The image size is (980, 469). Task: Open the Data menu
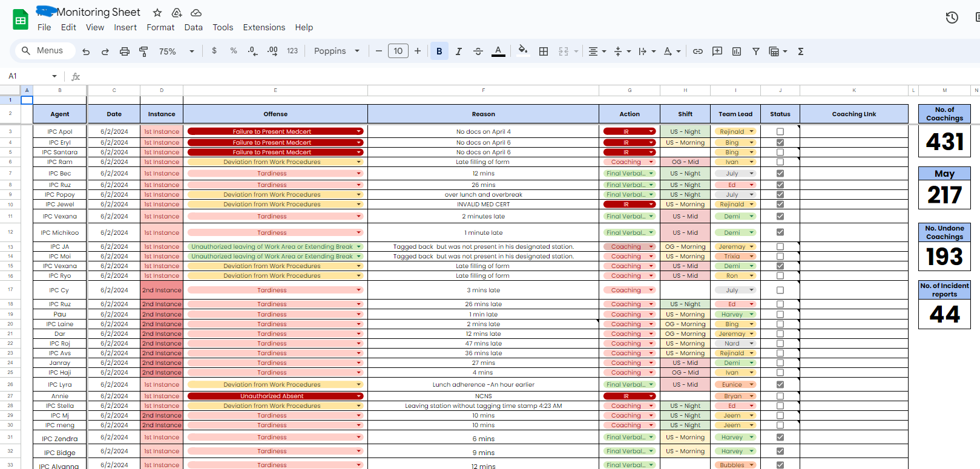[194, 27]
